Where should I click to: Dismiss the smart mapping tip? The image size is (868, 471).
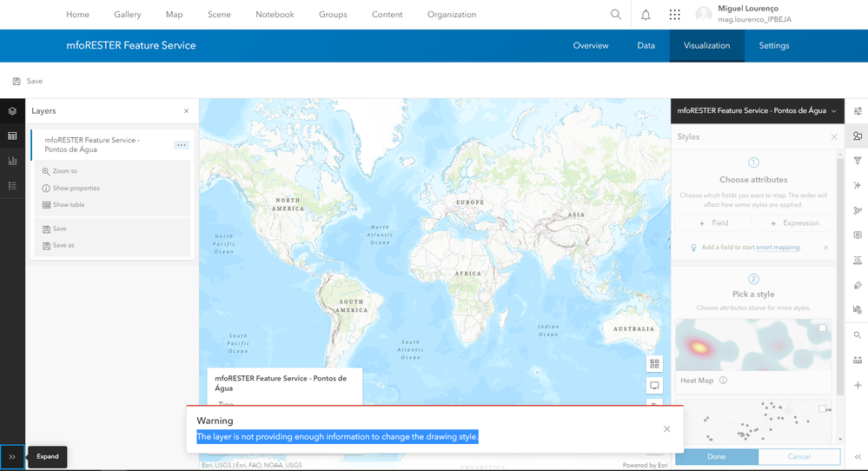[x=826, y=248]
